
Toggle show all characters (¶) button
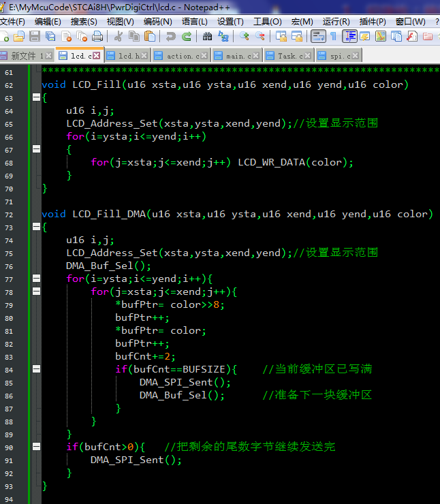tap(333, 36)
